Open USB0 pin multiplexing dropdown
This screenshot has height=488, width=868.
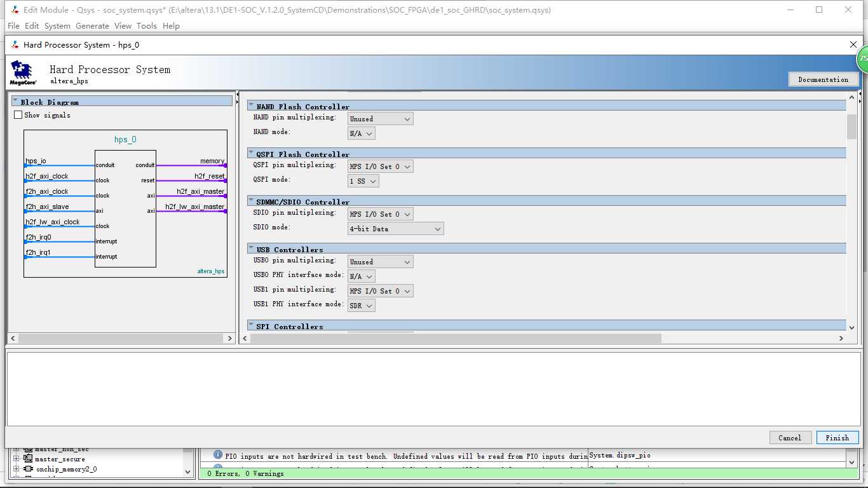tap(380, 262)
